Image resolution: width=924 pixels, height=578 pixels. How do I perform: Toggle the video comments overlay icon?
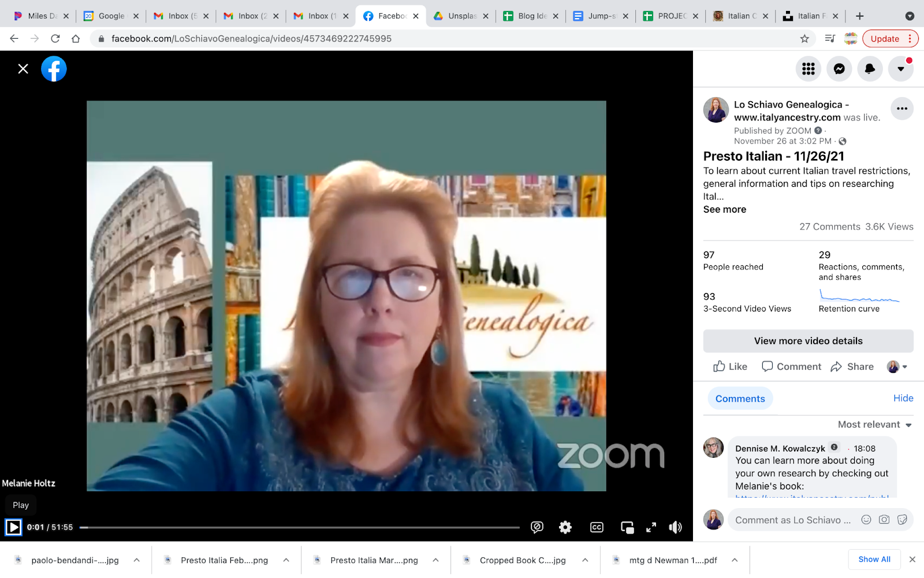pyautogui.click(x=537, y=527)
